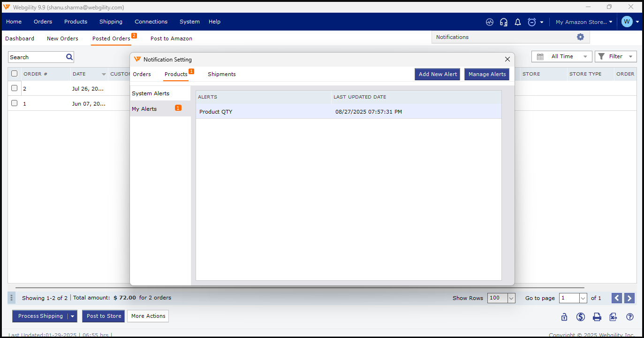Click the Manage Alerts button

pos(487,74)
